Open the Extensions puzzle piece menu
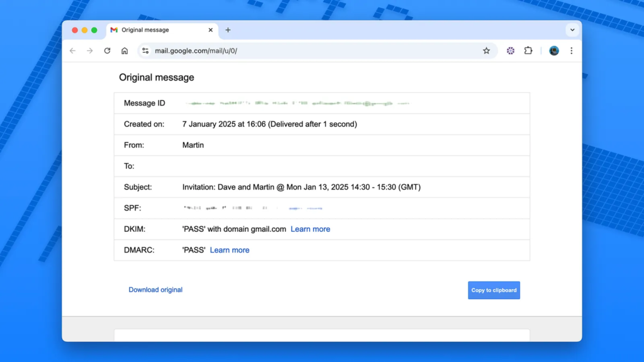The height and width of the screenshot is (362, 644). point(528,51)
